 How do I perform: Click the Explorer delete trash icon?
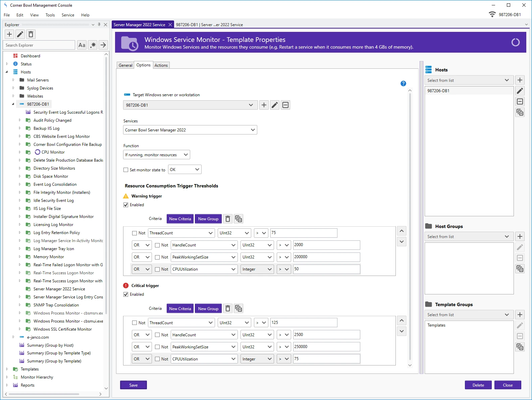pyautogui.click(x=31, y=34)
